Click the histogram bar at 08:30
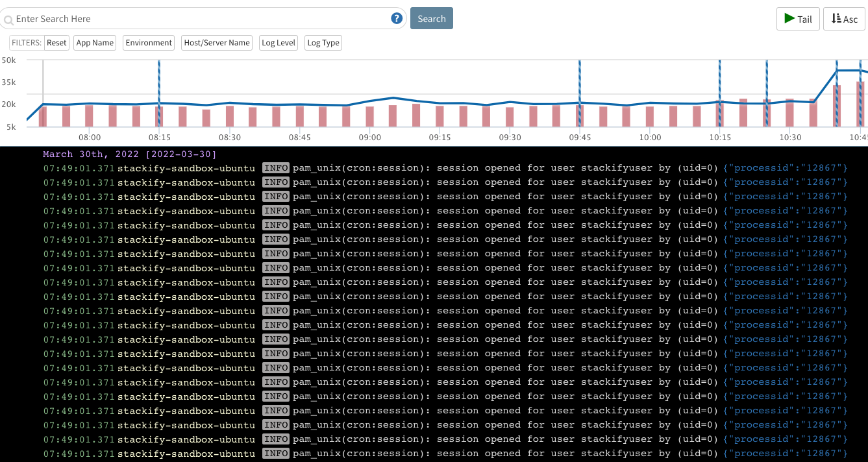The image size is (868, 462). coord(230,116)
